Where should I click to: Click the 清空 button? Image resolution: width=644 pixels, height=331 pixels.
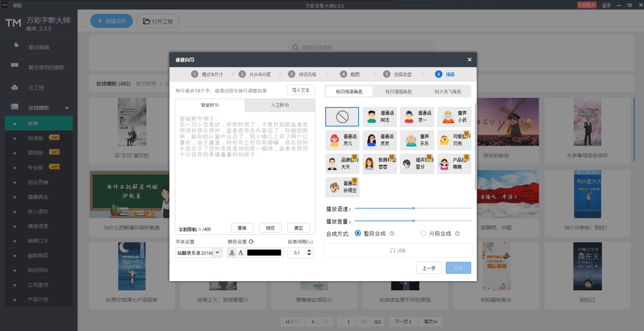point(298,228)
